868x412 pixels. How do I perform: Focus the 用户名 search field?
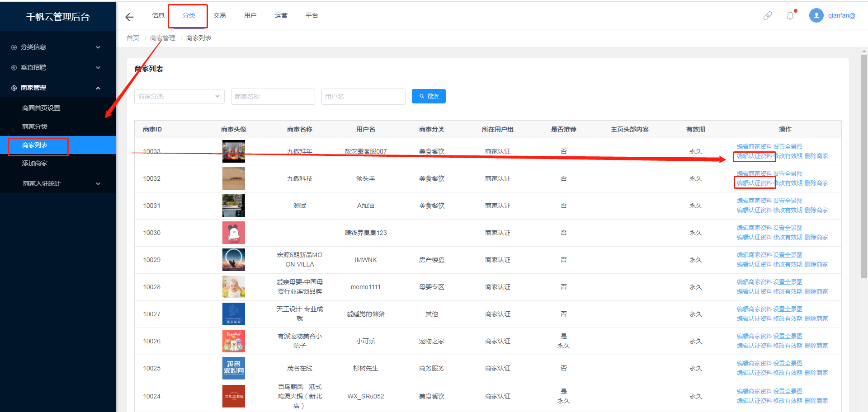click(363, 97)
